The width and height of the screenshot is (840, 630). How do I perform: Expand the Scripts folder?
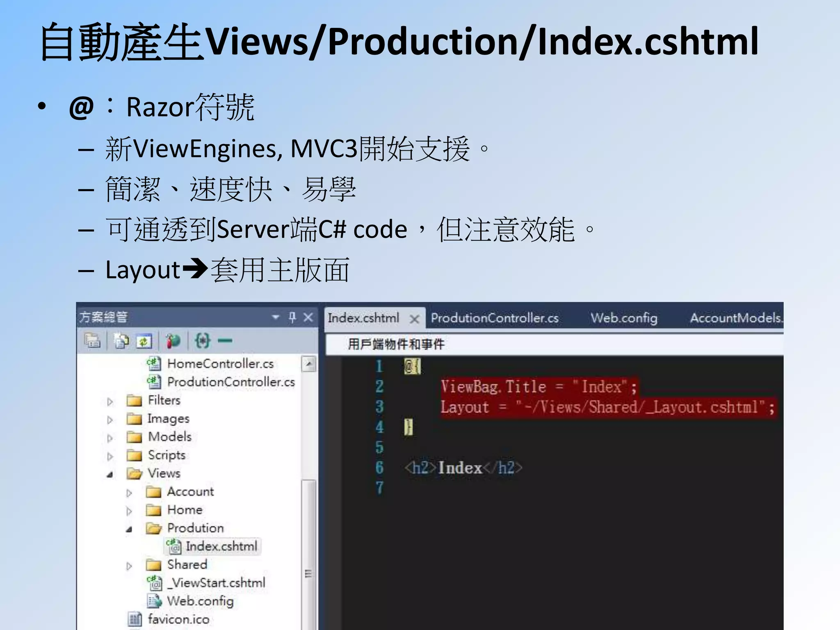(x=110, y=457)
